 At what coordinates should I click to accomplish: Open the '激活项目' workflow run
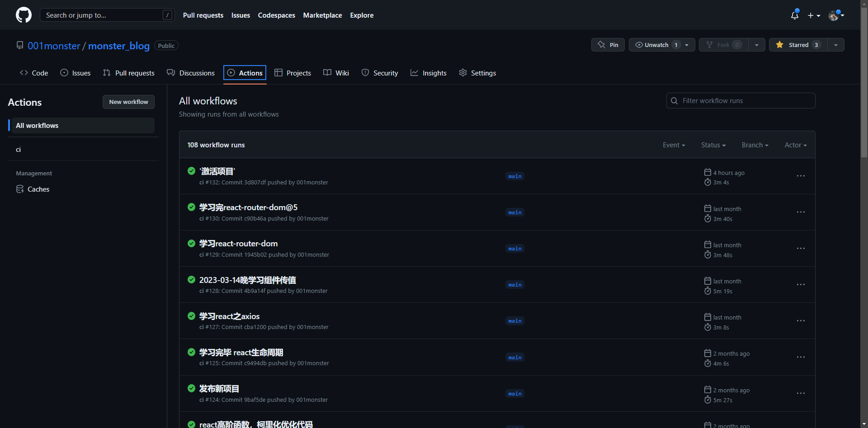(217, 171)
